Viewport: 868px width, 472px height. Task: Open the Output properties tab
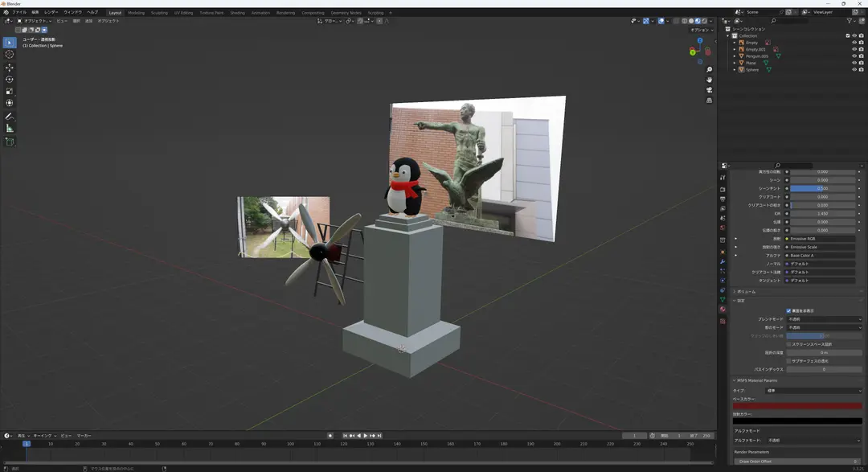click(x=723, y=199)
